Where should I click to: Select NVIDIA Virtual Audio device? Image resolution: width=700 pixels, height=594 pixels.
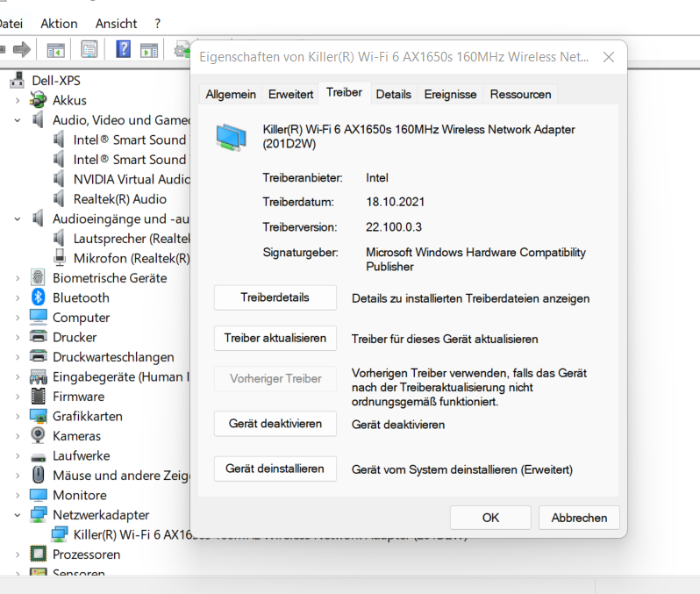tap(132, 179)
